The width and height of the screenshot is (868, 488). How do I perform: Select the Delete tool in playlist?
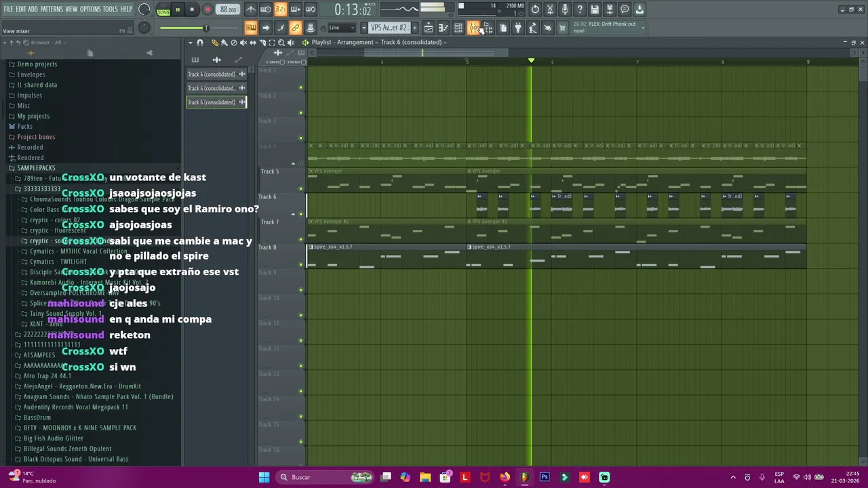[234, 43]
